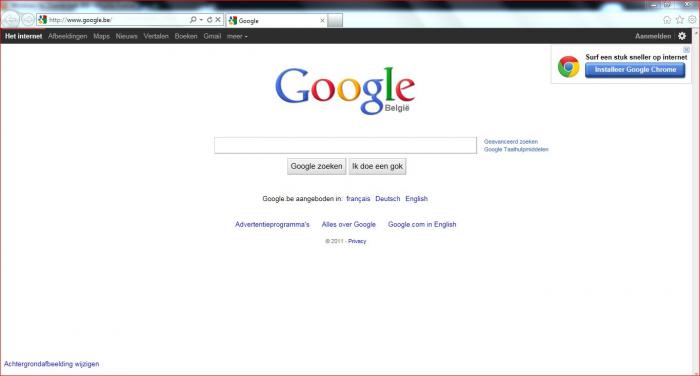Click Surf een stuk sneller op internet text
The width and height of the screenshot is (700, 376).
(636, 57)
